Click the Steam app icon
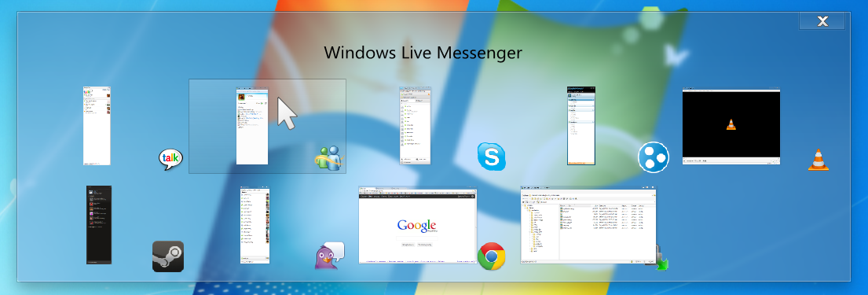The height and width of the screenshot is (295, 868). coord(168,256)
